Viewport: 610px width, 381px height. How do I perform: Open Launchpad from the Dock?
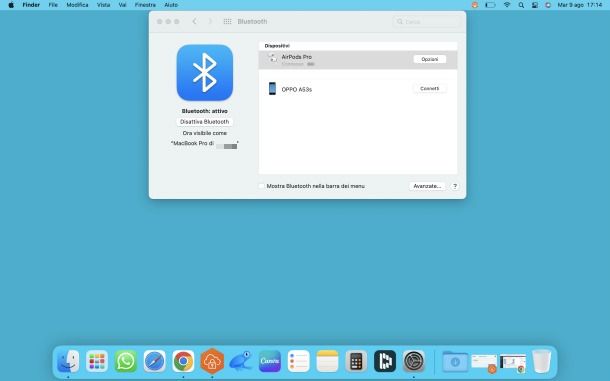[x=97, y=361]
